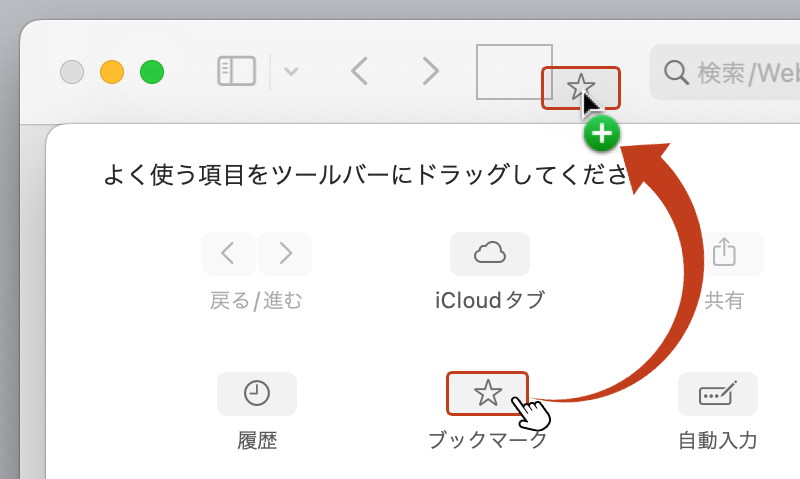
Task: Go back with the toolbar arrow
Action: [x=360, y=71]
